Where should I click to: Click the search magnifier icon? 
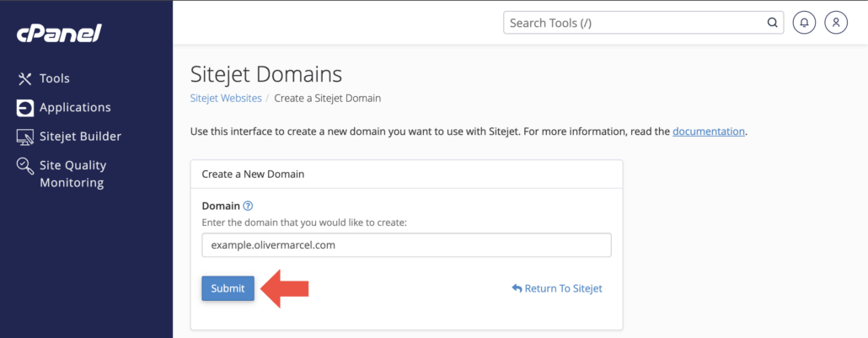point(772,24)
